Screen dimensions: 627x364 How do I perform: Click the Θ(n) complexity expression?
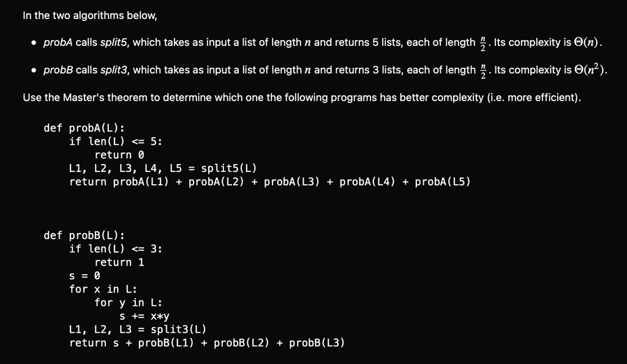[587, 42]
